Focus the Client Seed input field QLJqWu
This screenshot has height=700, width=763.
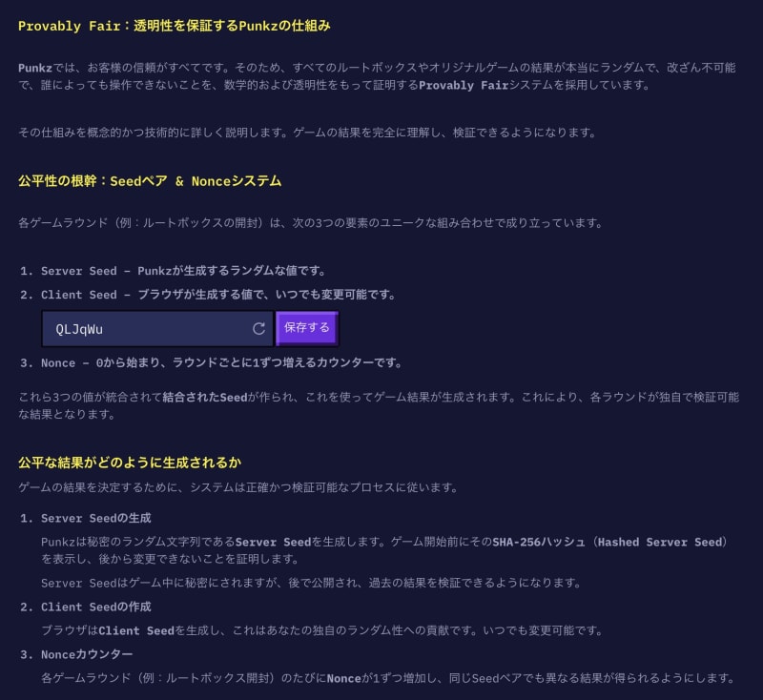157,329
